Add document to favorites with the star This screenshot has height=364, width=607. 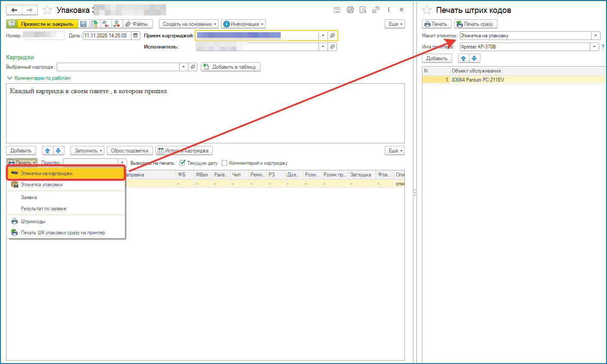pos(47,10)
